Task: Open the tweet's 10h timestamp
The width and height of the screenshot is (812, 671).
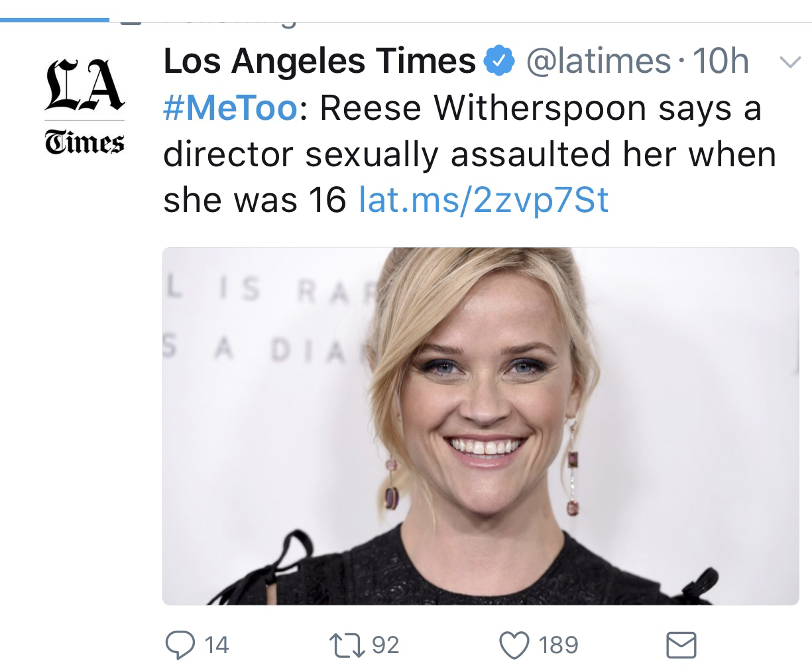Action: (x=720, y=62)
